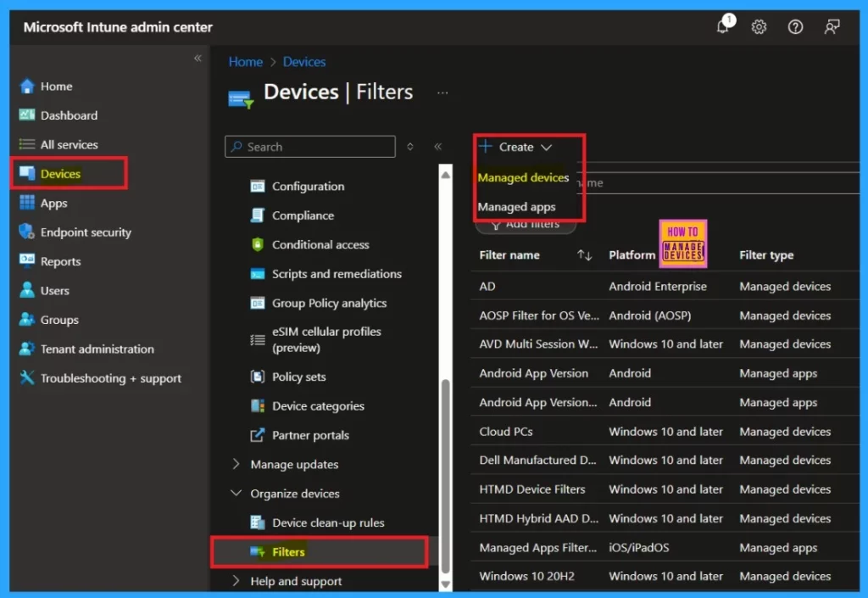Open the more options ellipsis beside title
Viewport: 868px width, 598px height.
click(442, 92)
